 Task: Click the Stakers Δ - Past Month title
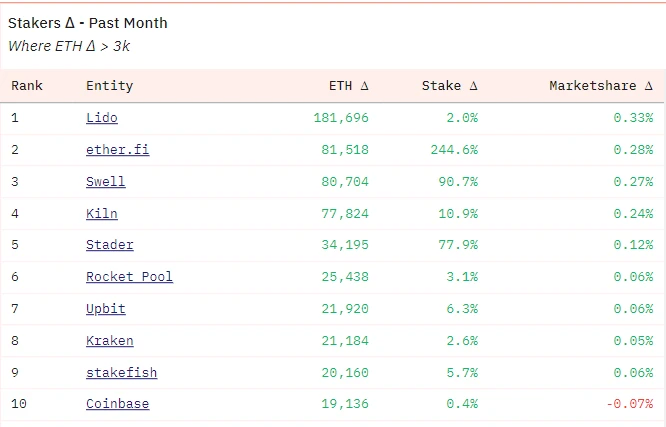[88, 23]
